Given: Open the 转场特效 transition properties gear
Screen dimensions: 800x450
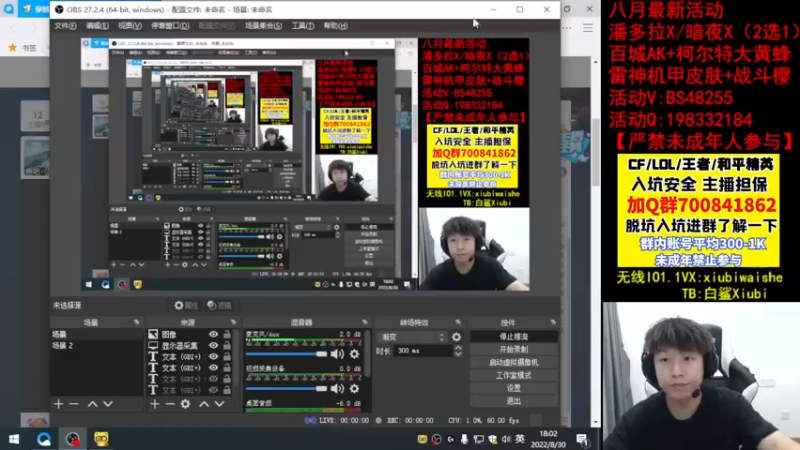Looking at the screenshot, I should [456, 337].
